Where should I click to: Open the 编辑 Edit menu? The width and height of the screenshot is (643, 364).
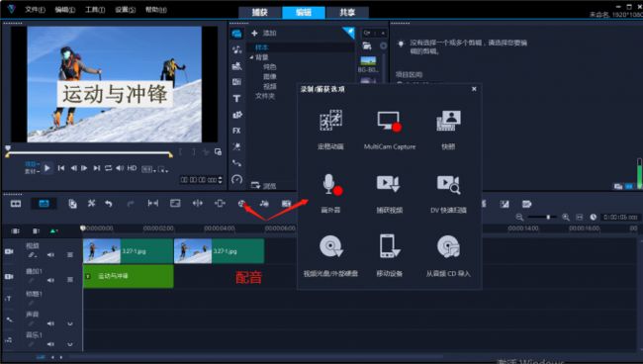click(64, 9)
